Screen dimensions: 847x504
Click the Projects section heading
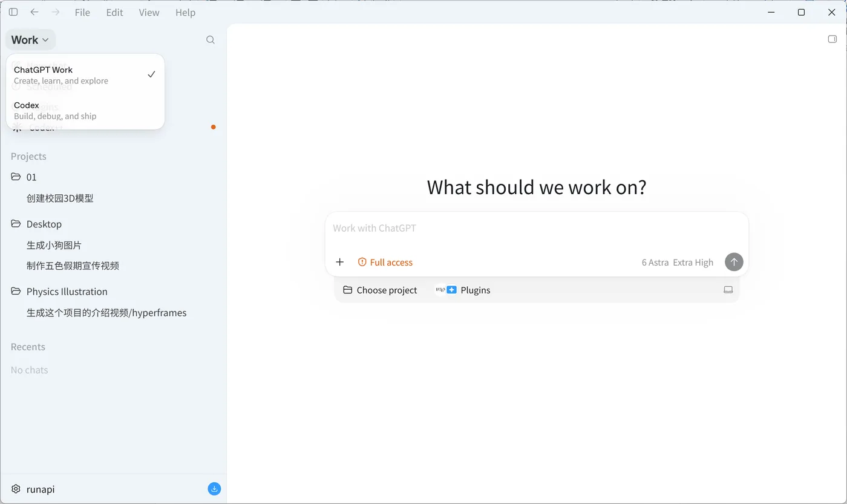click(x=28, y=156)
